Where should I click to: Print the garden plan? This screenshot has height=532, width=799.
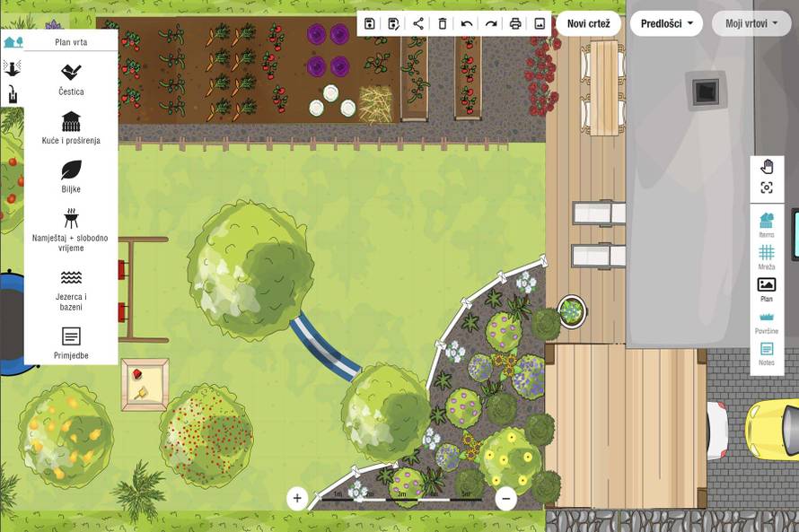pyautogui.click(x=515, y=23)
